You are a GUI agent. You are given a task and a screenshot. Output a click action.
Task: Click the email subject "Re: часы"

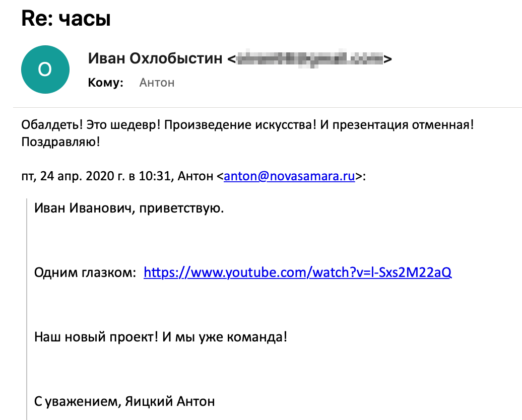pos(66,19)
